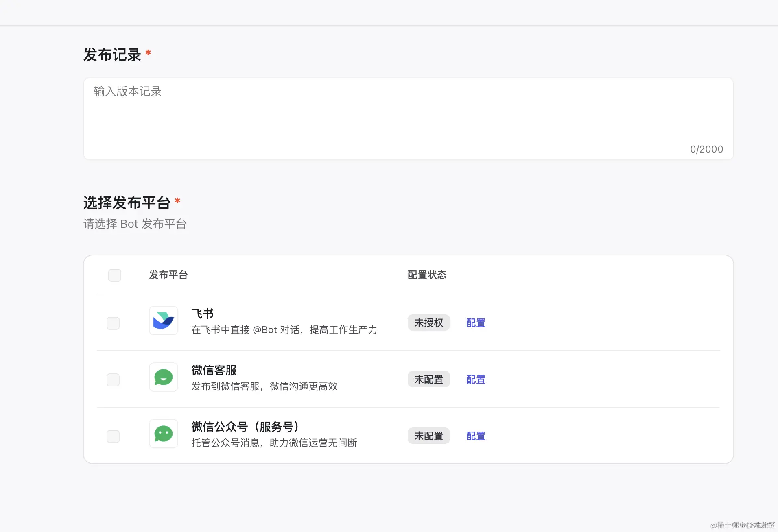Click the 飞书 platform logo icon
The width and height of the screenshot is (778, 532).
(x=163, y=321)
